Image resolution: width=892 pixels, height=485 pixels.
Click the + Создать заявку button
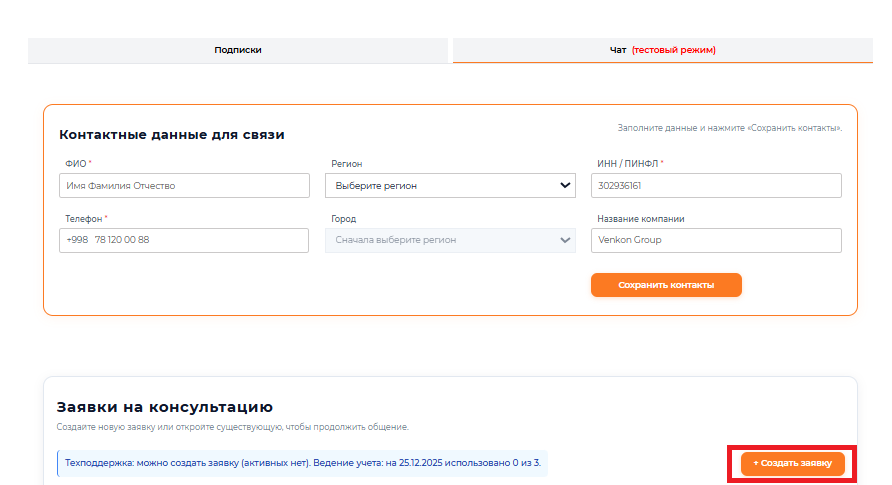[792, 464]
